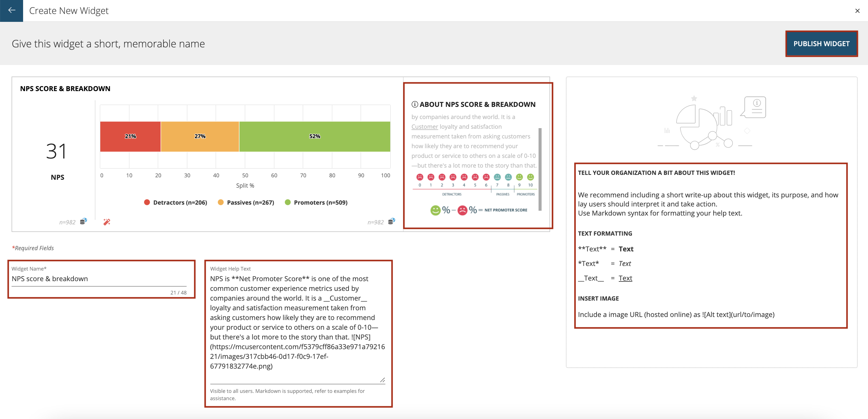Screen dimensions: 868x419
Task: Toggle the Detractors (n=206) legend item
Action: pyautogui.click(x=176, y=202)
